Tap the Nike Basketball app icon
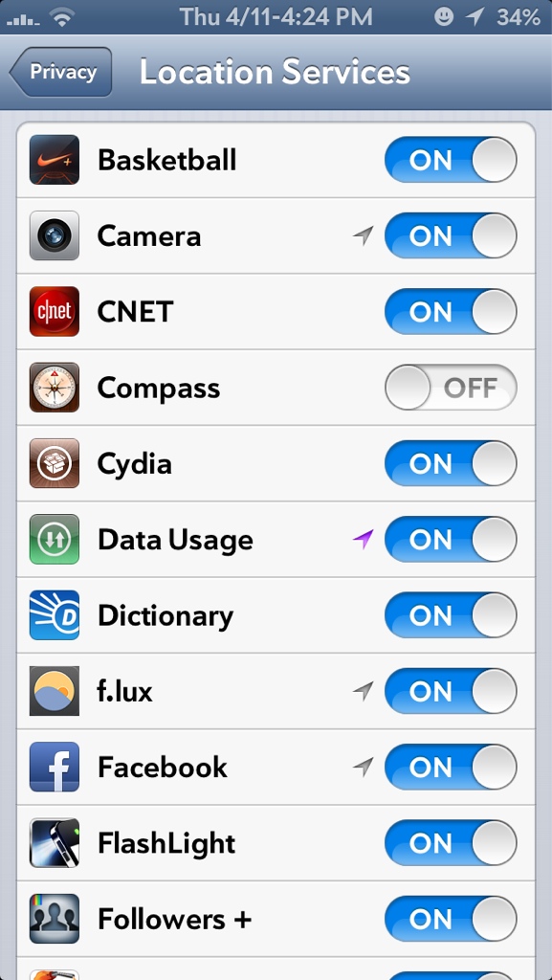This screenshot has height=980, width=552. pos(55,160)
